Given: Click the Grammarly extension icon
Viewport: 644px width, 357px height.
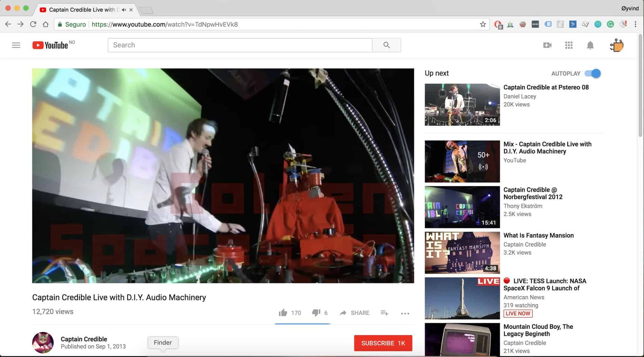Looking at the screenshot, I should pyautogui.click(x=610, y=24).
